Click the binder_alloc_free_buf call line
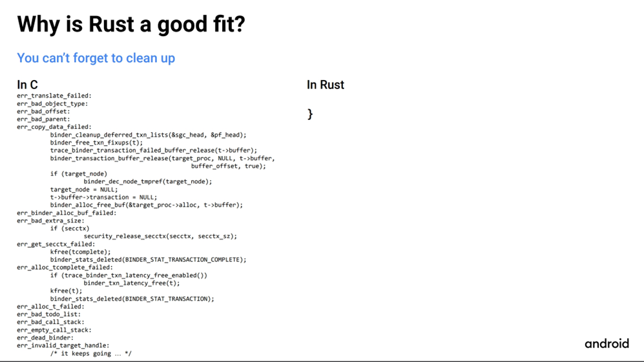644x362 pixels. click(146, 205)
